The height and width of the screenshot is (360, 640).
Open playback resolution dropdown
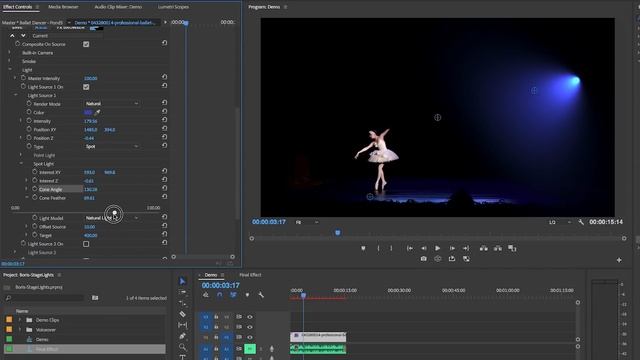coord(560,222)
